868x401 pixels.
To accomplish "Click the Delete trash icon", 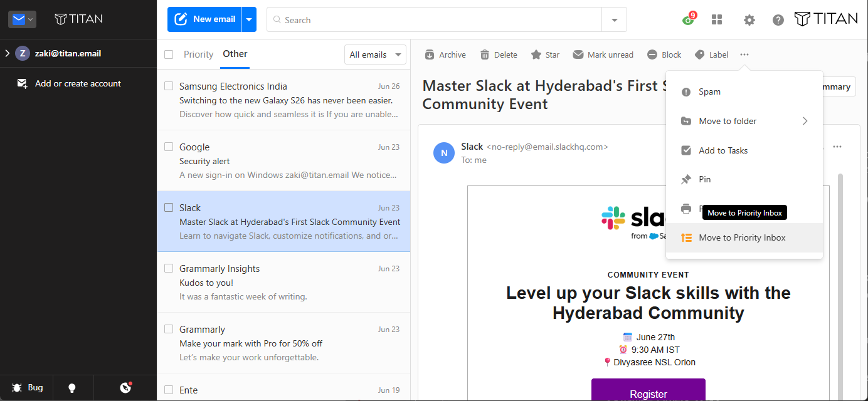I will (x=485, y=55).
